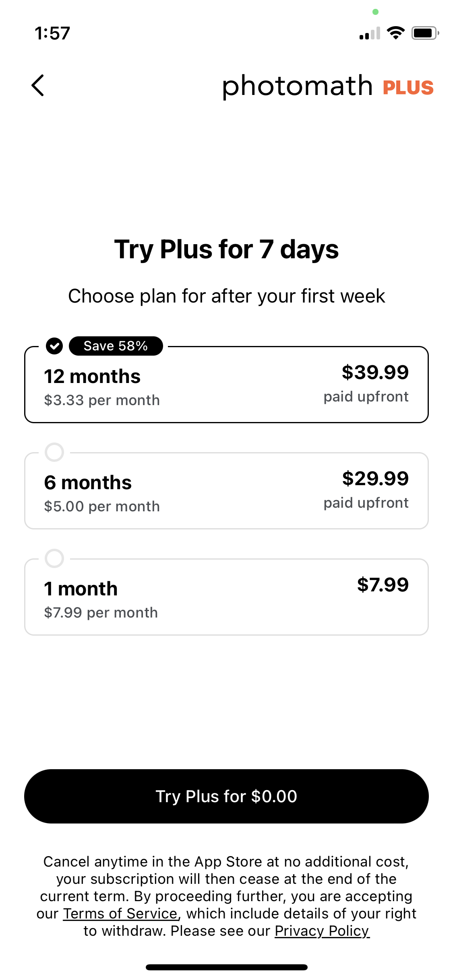This screenshot has width=453, height=980.
Task: Open the Privacy Policy link
Action: point(322,931)
